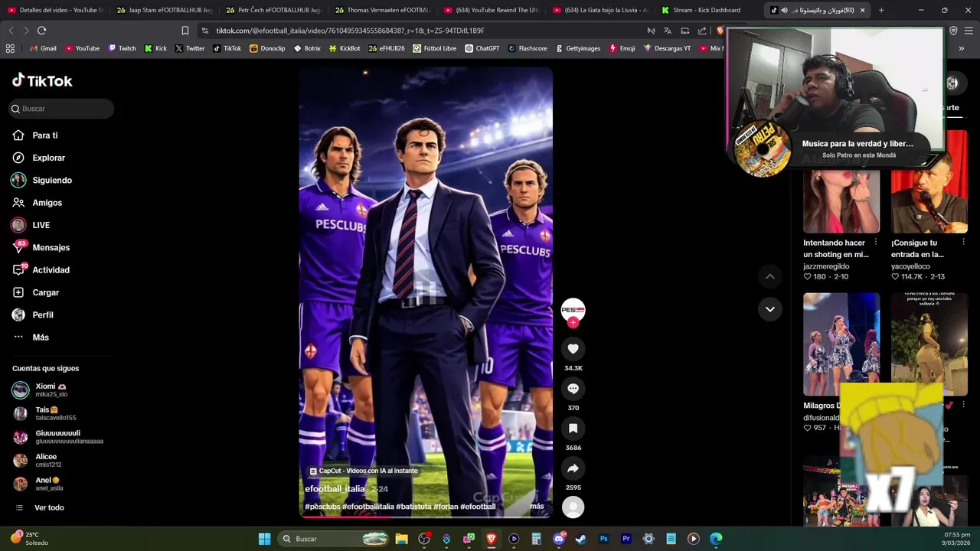This screenshot has width=980, height=551.
Task: Open Windows Start menu
Action: point(264,539)
